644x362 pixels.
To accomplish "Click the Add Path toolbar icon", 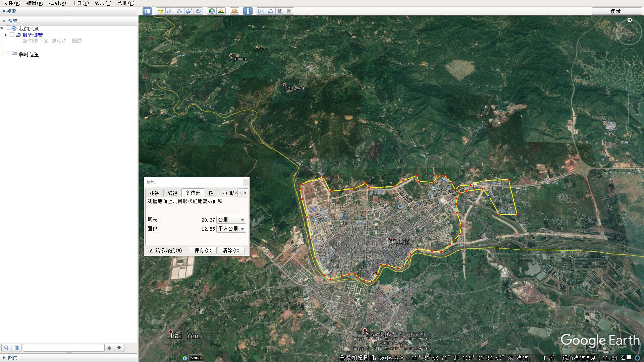I will tap(179, 11).
